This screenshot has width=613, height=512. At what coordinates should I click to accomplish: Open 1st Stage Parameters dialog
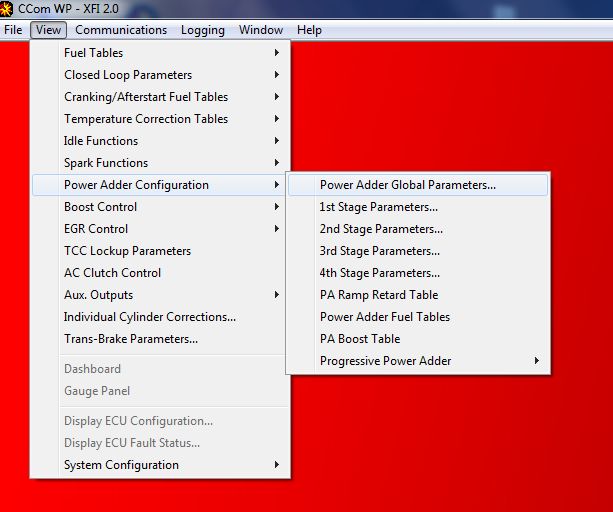tap(418, 207)
